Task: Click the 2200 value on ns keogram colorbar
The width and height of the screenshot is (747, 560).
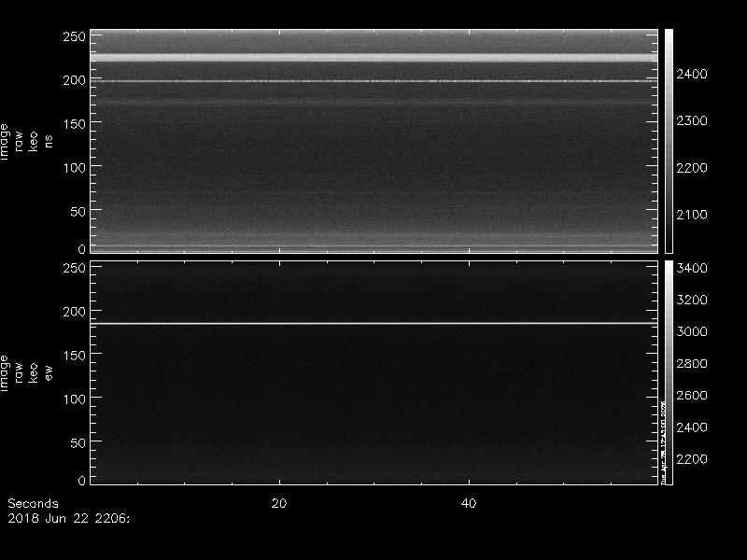Action: coord(692,168)
